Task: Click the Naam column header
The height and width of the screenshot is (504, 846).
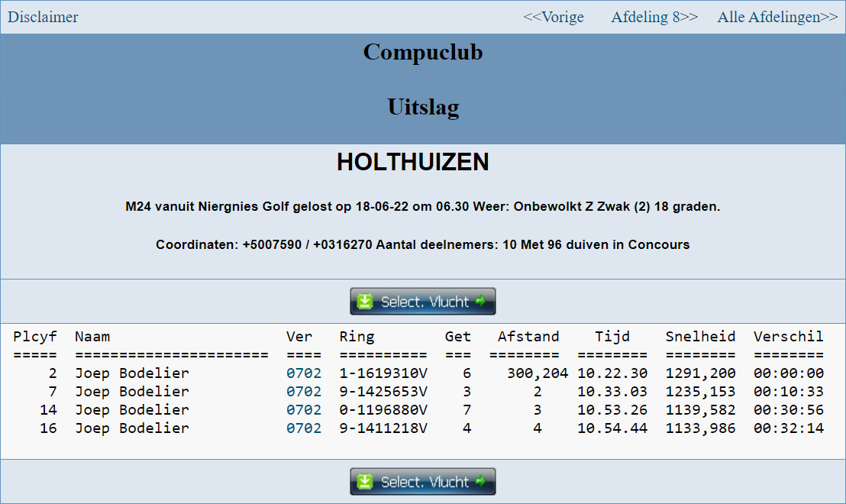Action: point(92,337)
